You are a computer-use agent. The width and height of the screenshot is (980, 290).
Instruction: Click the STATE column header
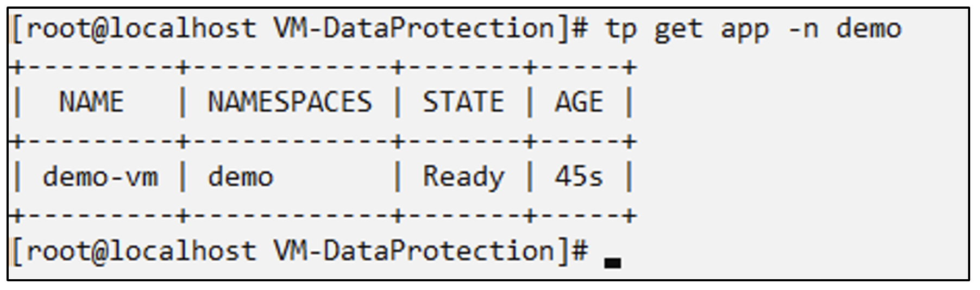(463, 102)
